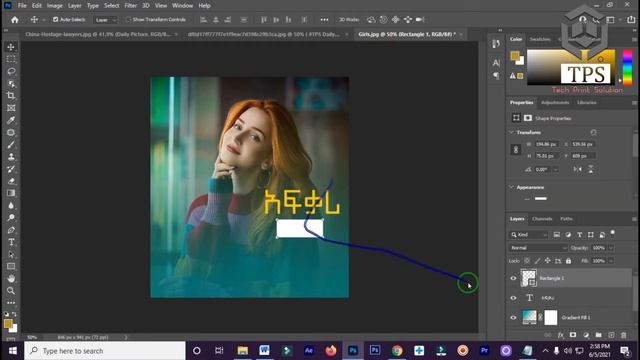The height and width of the screenshot is (360, 640).
Task: Create a new layer
Action: pos(611,335)
